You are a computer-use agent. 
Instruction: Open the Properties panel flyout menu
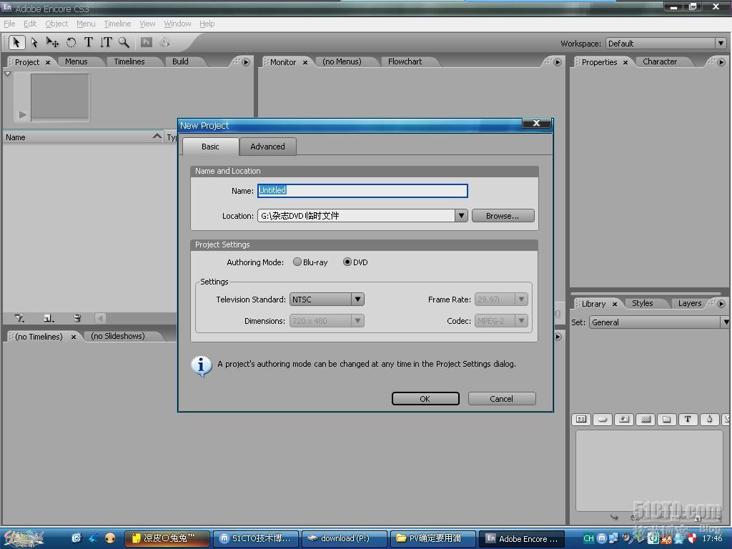721,62
